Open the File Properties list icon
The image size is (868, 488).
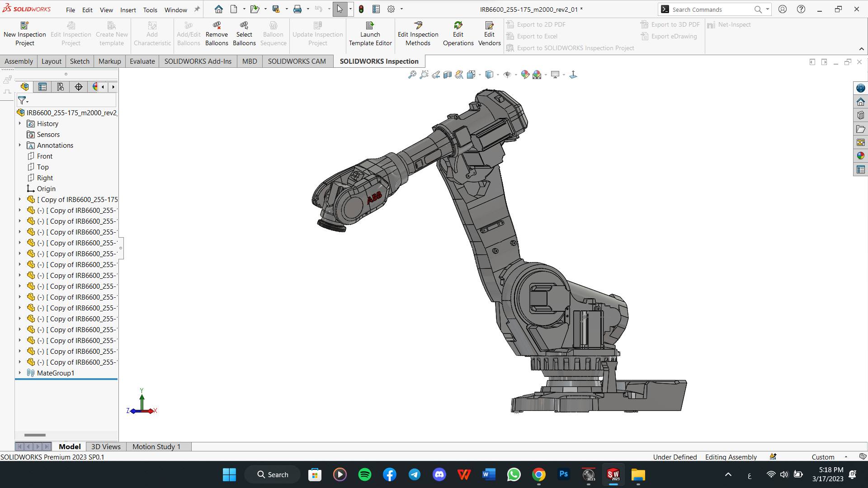point(376,9)
